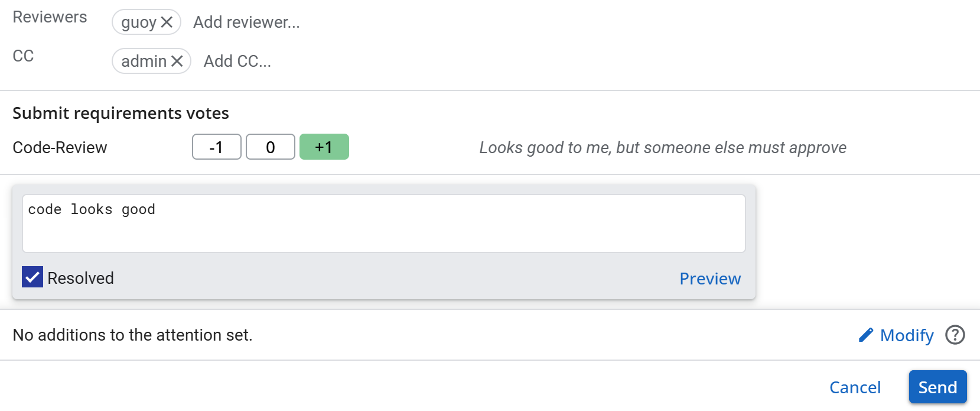Open the comment Preview

coord(709,279)
